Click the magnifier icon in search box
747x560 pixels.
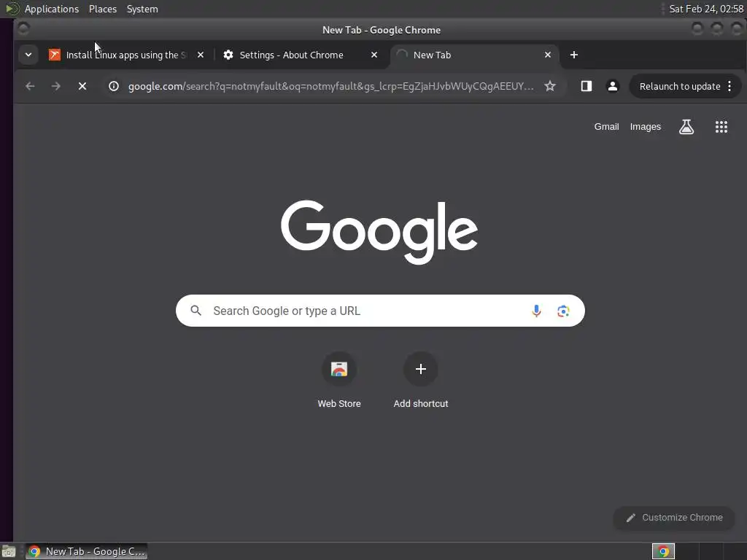196,311
